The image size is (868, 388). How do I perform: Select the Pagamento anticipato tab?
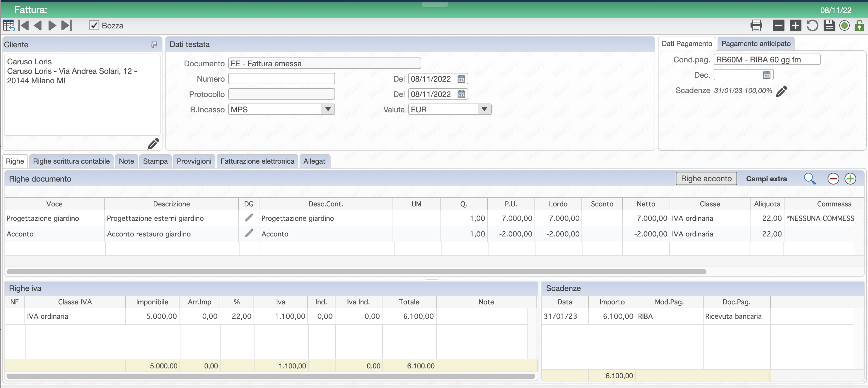pos(756,44)
